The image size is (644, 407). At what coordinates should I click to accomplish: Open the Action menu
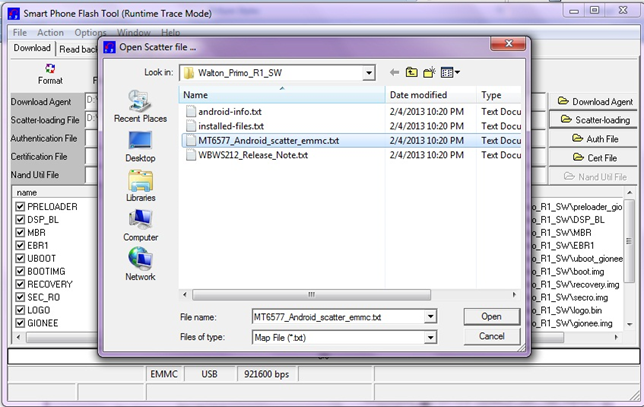pos(50,32)
